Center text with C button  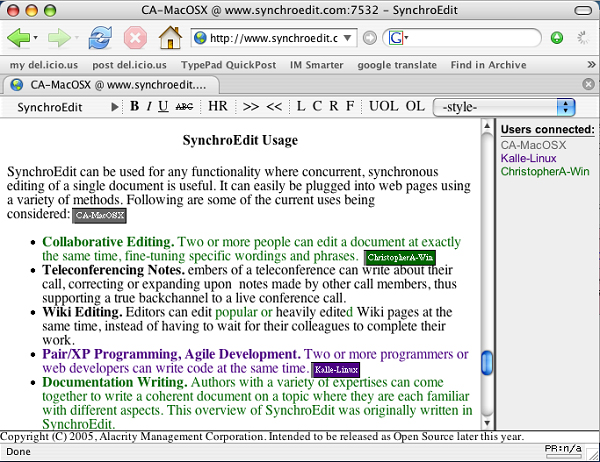pos(317,106)
